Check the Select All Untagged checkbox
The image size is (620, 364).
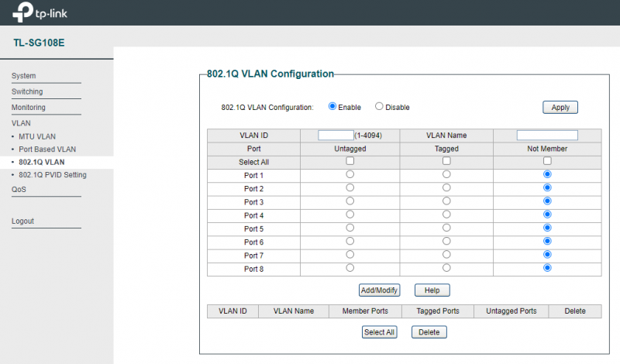pos(350,161)
